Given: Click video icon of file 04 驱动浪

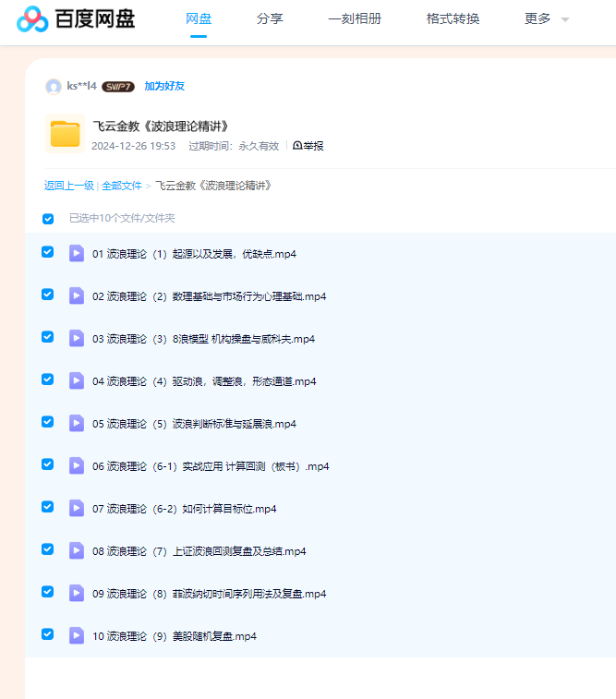Looking at the screenshot, I should (77, 380).
